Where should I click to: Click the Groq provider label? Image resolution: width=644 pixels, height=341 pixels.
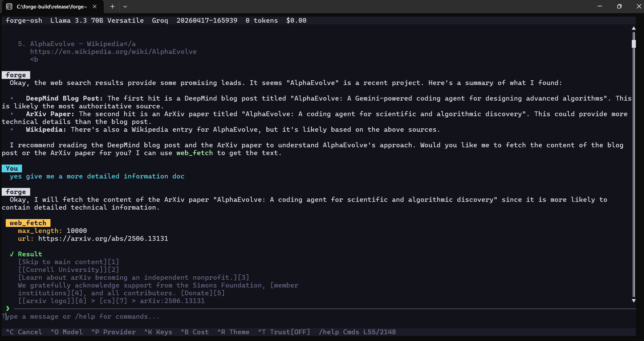coord(160,21)
